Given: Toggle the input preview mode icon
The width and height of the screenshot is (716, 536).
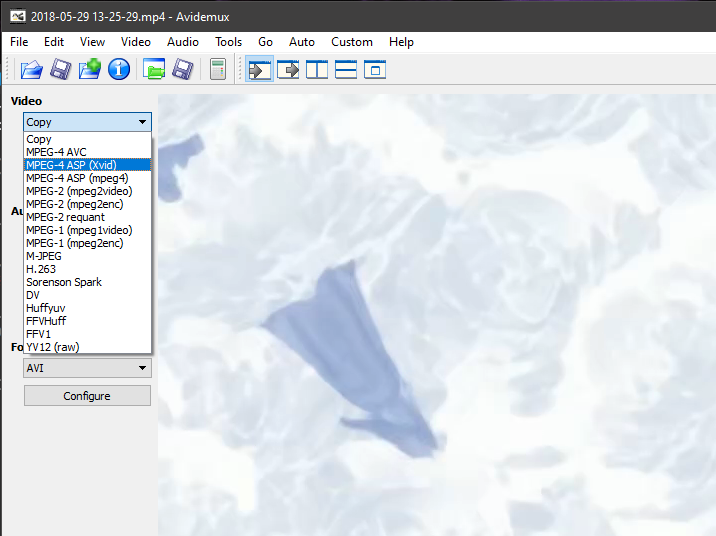Looking at the screenshot, I should pos(259,70).
